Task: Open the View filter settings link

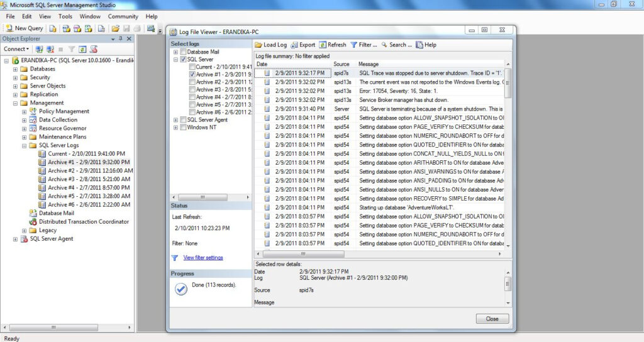Action: coord(203,258)
